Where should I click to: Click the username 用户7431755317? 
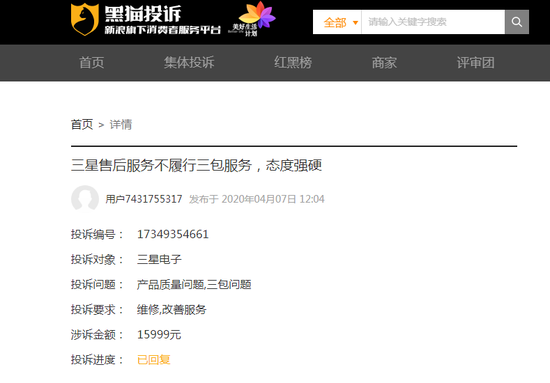coord(144,199)
